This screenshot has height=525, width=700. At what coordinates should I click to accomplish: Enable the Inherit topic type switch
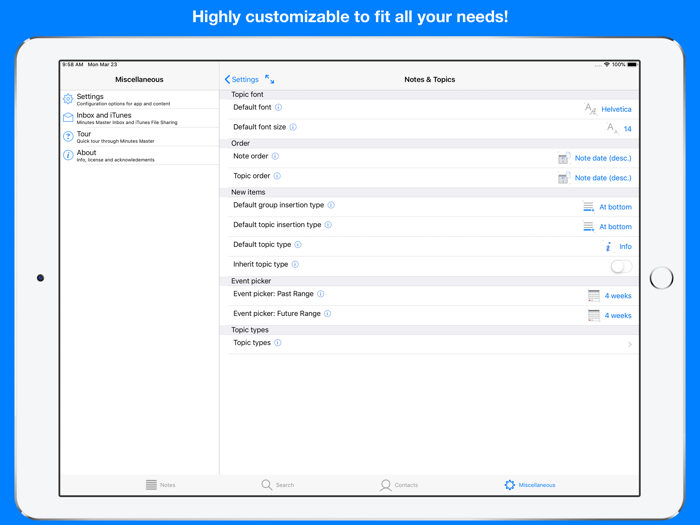coord(621,266)
